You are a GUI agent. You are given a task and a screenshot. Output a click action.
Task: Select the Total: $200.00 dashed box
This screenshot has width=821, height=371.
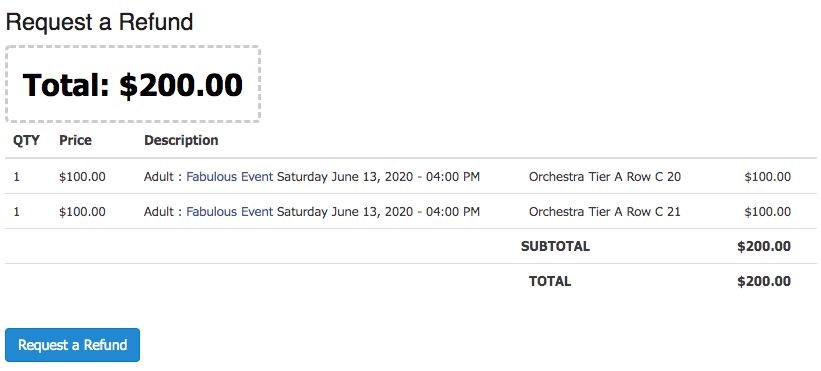point(133,84)
